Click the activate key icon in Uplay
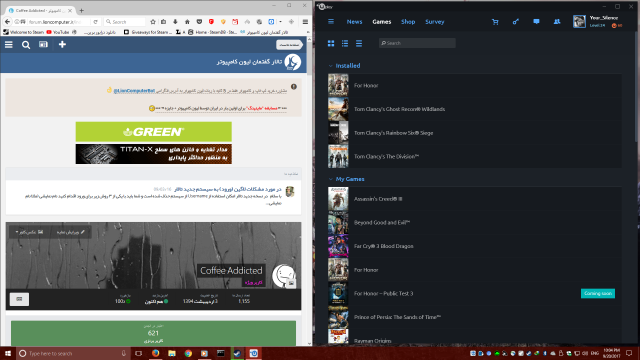The image size is (640, 360). click(516, 22)
